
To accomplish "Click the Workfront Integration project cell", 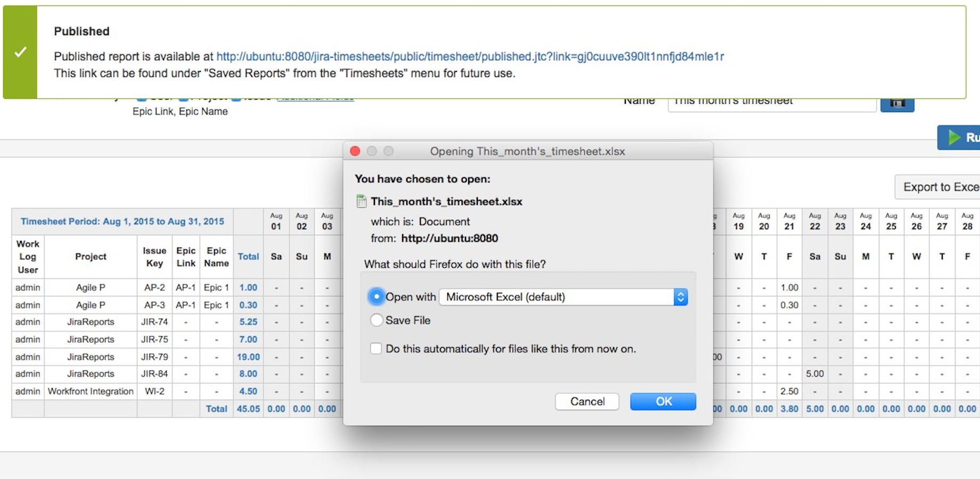I will pyautogui.click(x=91, y=391).
